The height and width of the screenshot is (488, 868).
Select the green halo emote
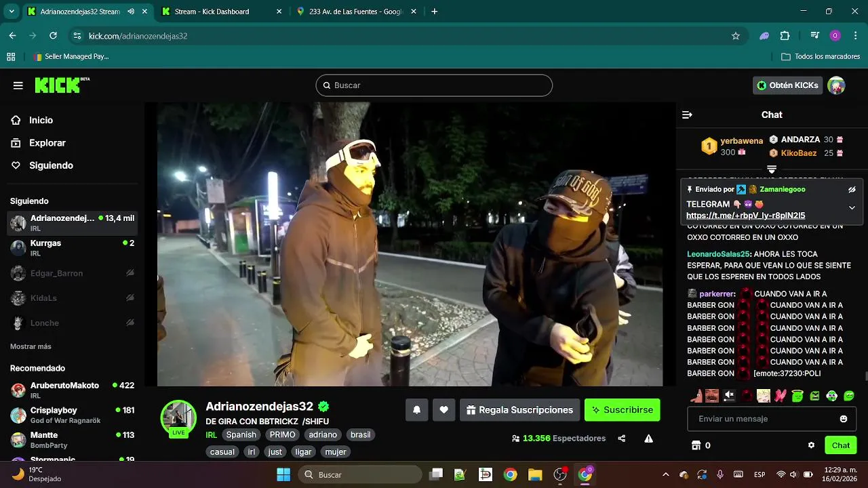(797, 395)
